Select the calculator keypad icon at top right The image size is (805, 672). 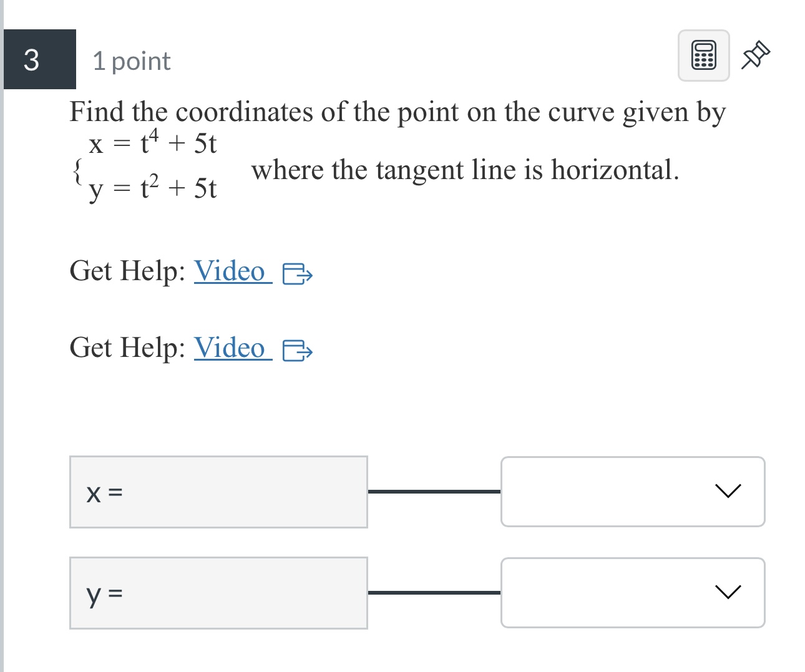[703, 55]
